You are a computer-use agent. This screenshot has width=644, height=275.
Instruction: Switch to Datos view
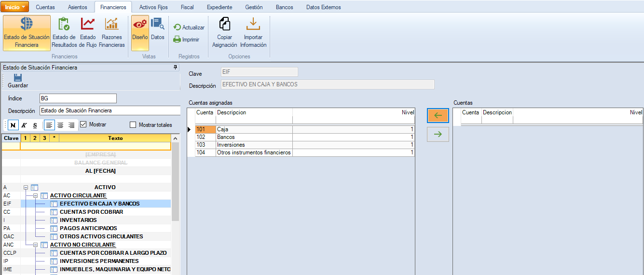(158, 29)
